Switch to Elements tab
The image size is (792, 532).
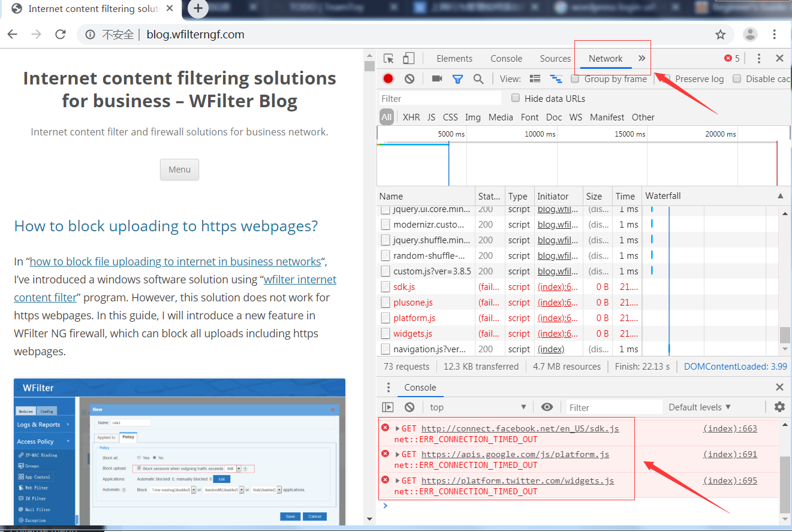click(454, 58)
